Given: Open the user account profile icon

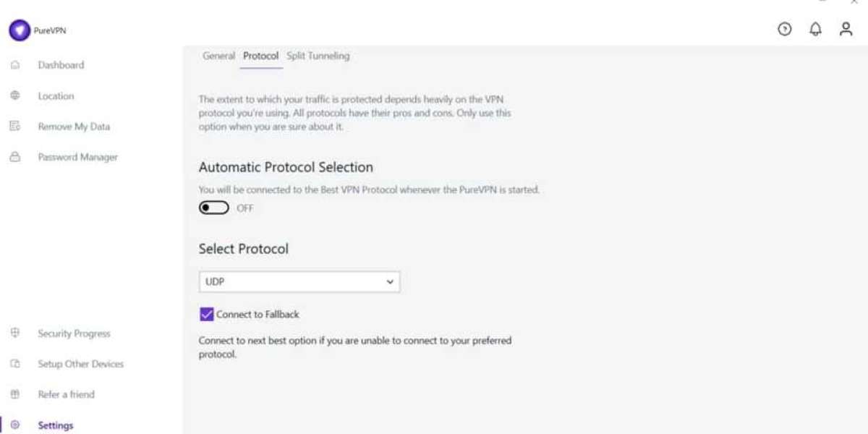Looking at the screenshot, I should pos(846,29).
